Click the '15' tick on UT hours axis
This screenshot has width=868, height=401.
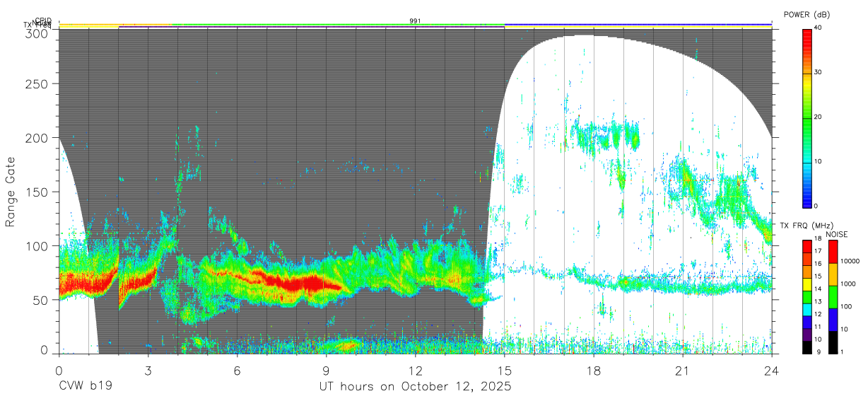coord(505,370)
